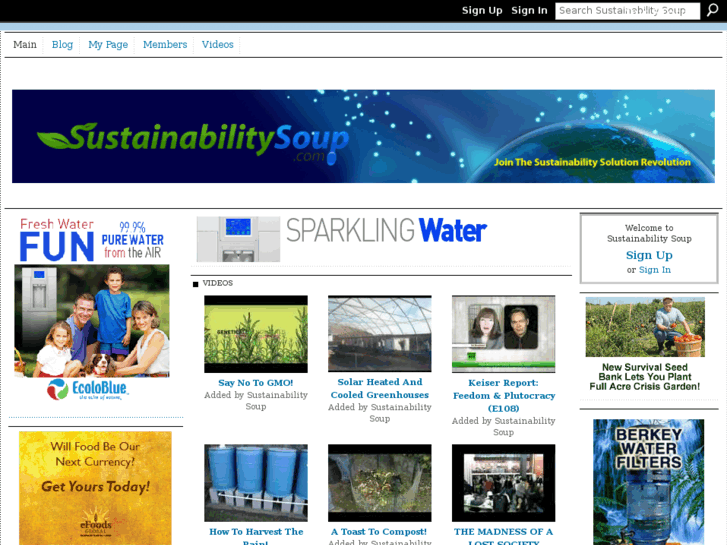
Task: Open the Berkey Water Filters ad
Action: pos(648,482)
